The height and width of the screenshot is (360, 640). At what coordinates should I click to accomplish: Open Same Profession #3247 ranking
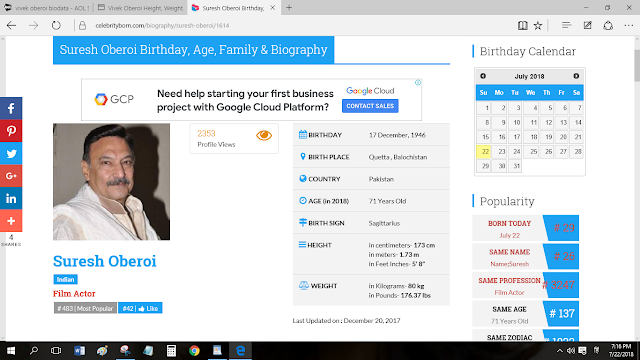click(x=525, y=285)
